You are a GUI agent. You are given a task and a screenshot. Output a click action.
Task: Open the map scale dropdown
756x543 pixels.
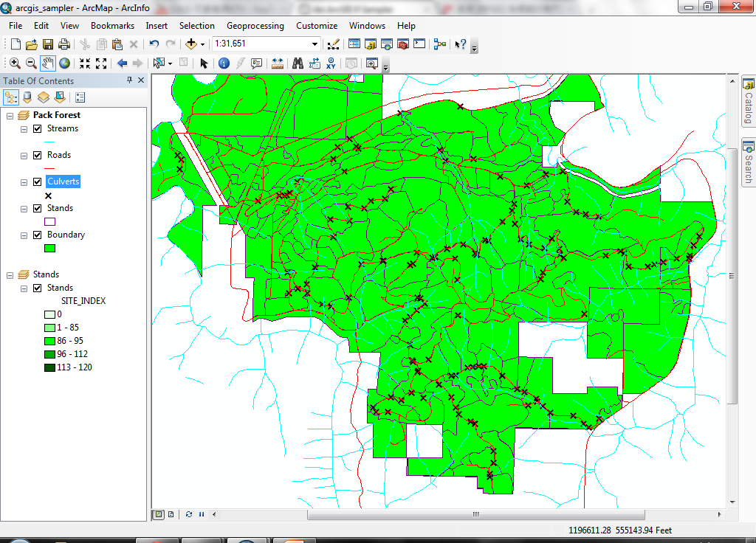tap(315, 44)
